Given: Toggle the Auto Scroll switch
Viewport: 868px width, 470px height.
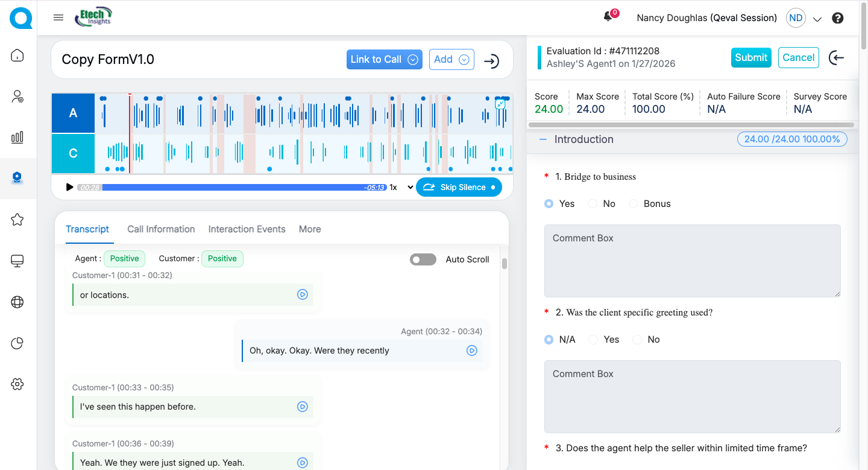Looking at the screenshot, I should (x=423, y=259).
